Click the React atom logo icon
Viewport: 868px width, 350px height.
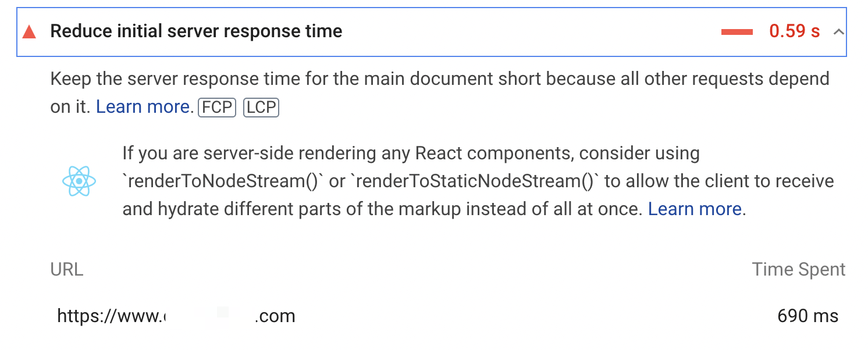(x=79, y=181)
